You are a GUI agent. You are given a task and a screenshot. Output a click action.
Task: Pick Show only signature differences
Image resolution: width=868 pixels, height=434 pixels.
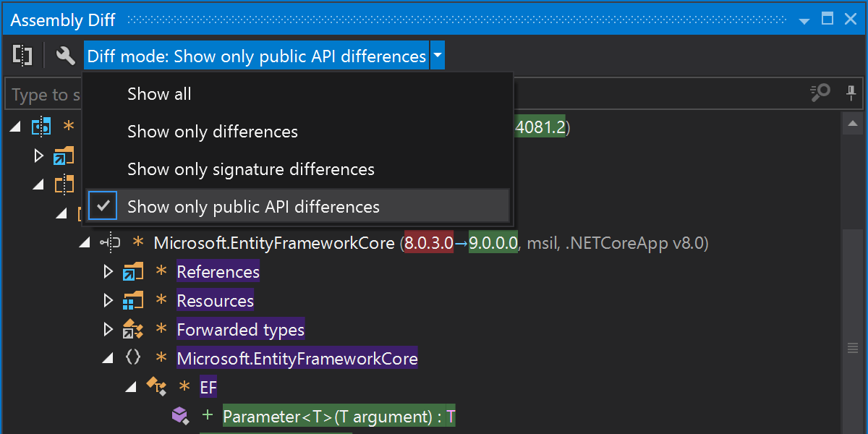[251, 169]
